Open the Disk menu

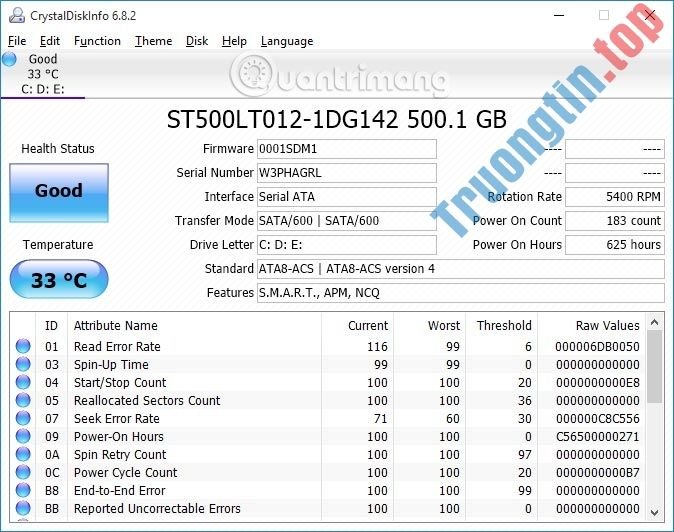click(x=197, y=41)
